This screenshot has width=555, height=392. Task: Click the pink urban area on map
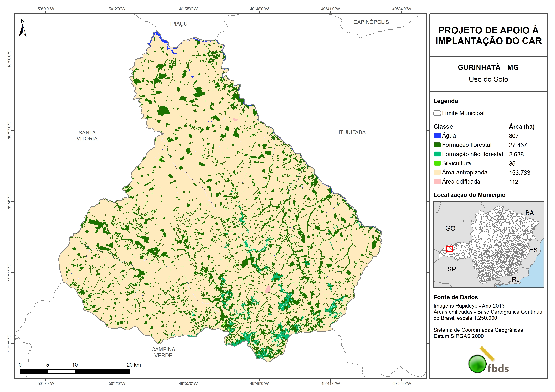click(268, 289)
